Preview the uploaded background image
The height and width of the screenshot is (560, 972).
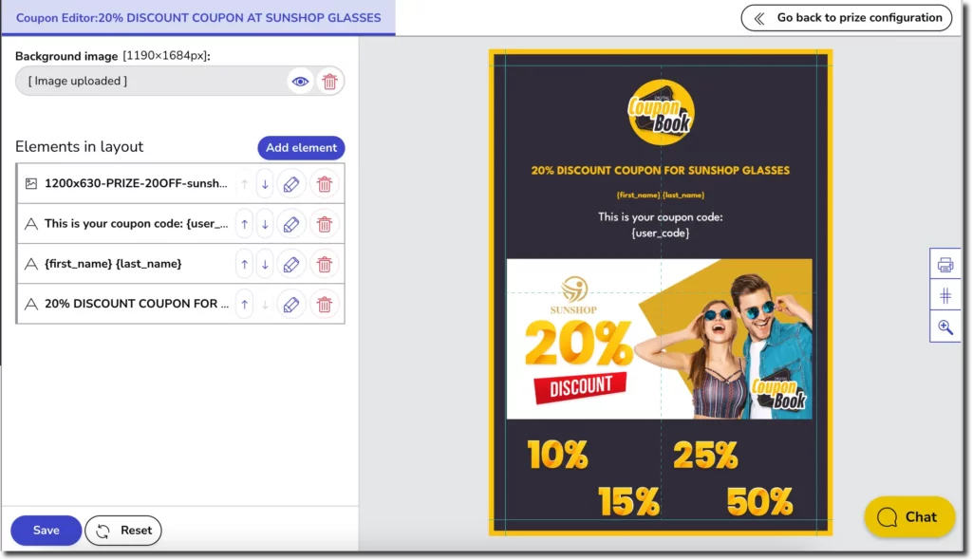300,82
